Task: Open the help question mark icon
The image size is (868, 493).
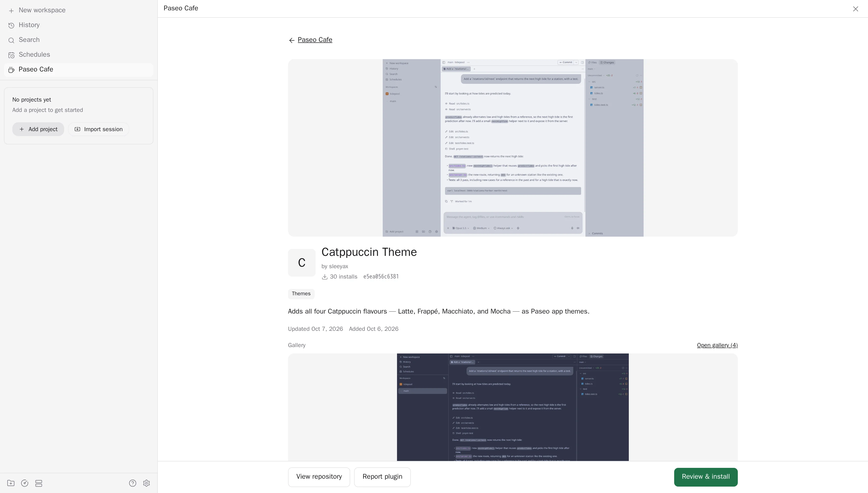Action: 132,483
